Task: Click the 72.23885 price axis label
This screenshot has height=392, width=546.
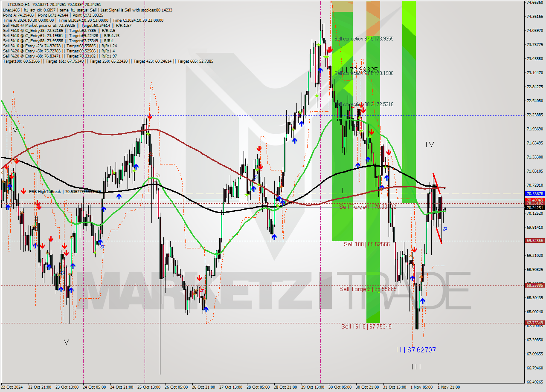Action: click(534, 115)
